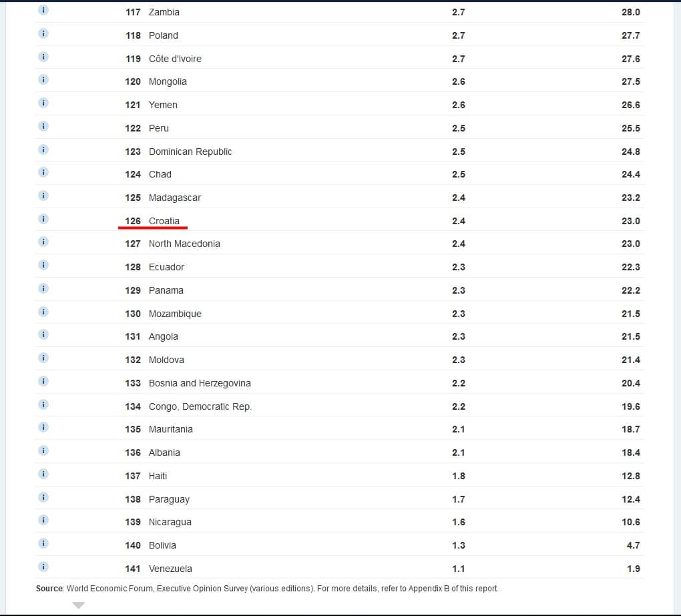Open info icon for Dominican Republic
This screenshot has width=681, height=616.
(43, 149)
